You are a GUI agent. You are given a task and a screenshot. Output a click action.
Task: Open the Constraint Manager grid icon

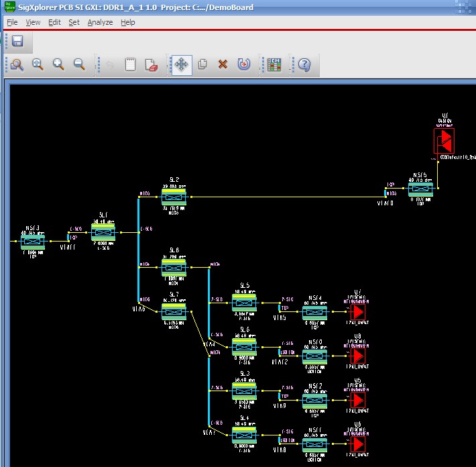tap(274, 64)
